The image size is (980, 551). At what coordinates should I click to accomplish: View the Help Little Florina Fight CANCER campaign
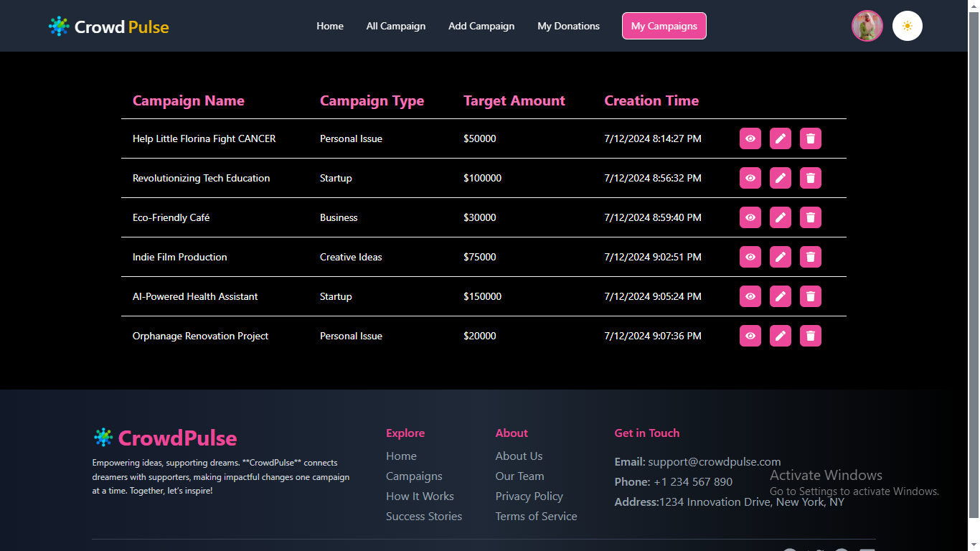tap(750, 138)
